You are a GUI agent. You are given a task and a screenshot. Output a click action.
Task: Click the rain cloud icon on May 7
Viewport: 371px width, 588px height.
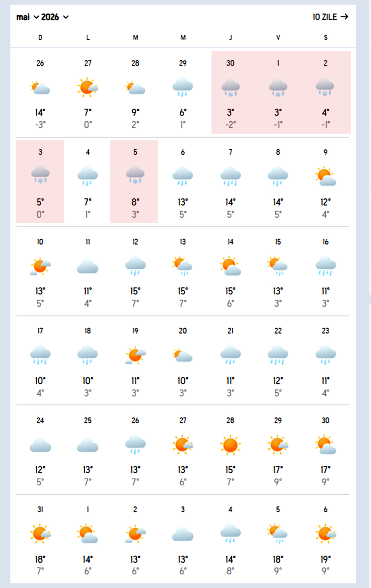pyautogui.click(x=231, y=176)
